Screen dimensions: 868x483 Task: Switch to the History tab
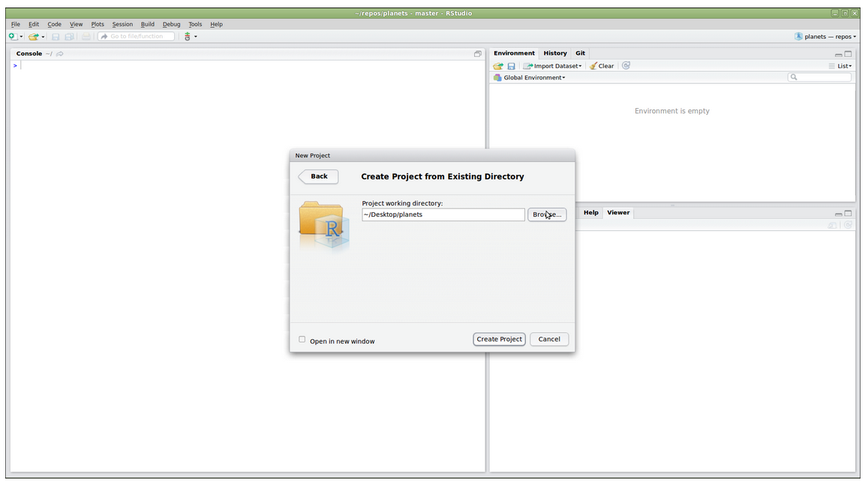pyautogui.click(x=555, y=53)
